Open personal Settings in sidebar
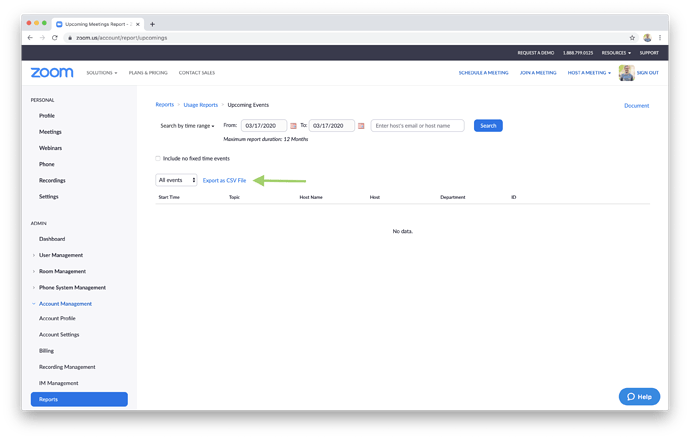Viewport: 690px width, 438px height. (x=48, y=197)
